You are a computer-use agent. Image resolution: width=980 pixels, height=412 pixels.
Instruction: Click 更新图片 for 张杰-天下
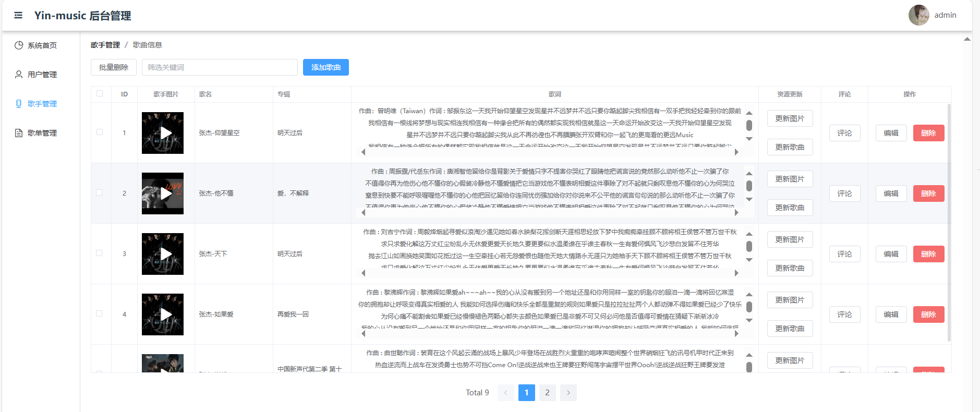pyautogui.click(x=790, y=239)
